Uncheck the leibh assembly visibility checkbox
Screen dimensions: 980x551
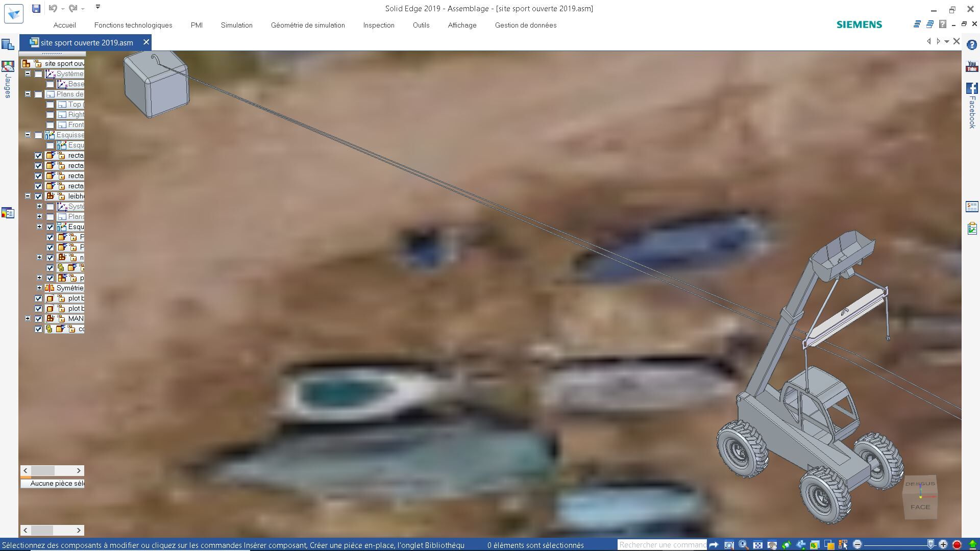click(x=38, y=196)
